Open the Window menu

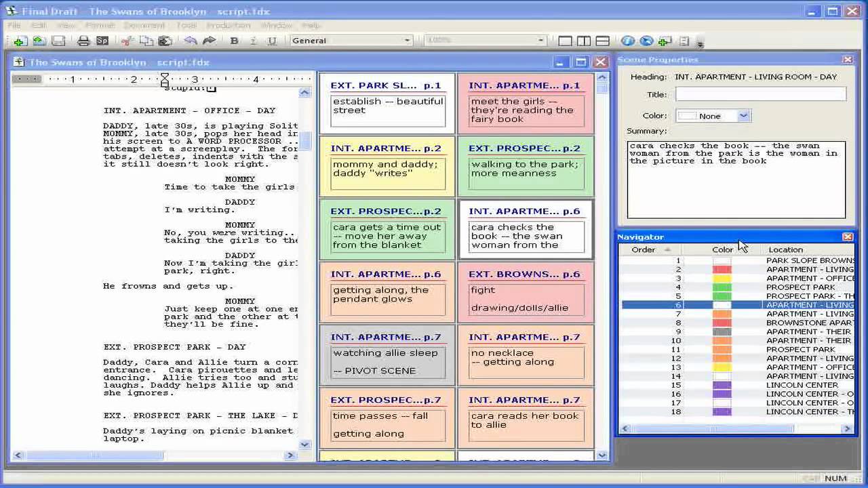pos(277,25)
